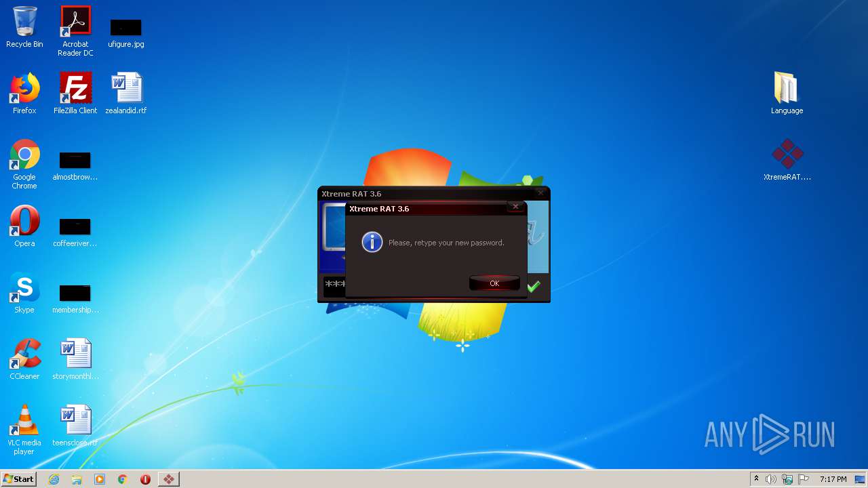868x488 pixels.
Task: Close the retype password message dialog
Action: [515, 207]
